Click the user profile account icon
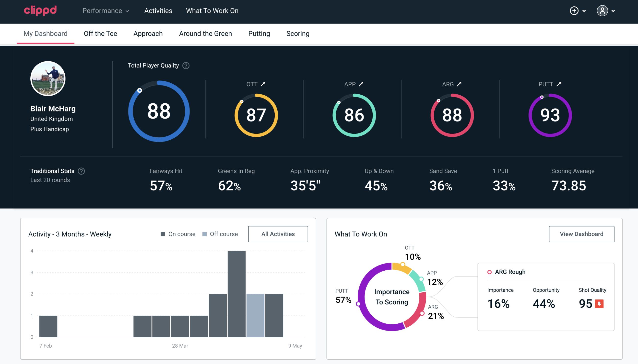 click(602, 11)
